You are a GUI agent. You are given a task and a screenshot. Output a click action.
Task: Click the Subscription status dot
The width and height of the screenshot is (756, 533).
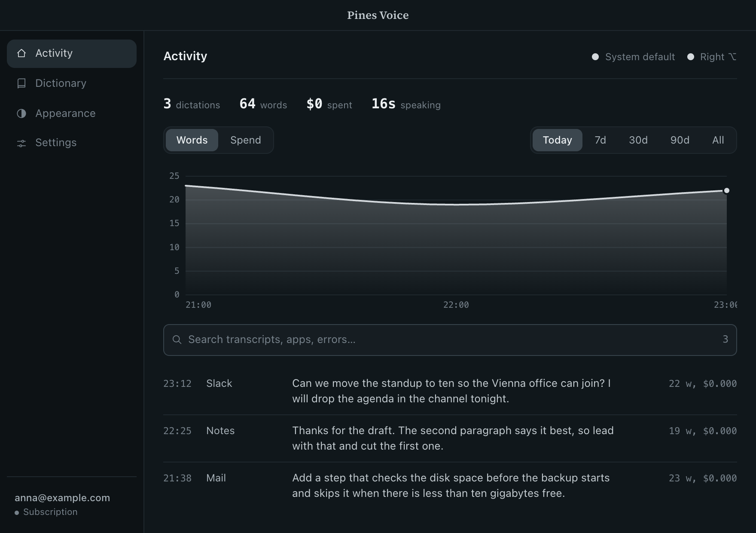(17, 512)
